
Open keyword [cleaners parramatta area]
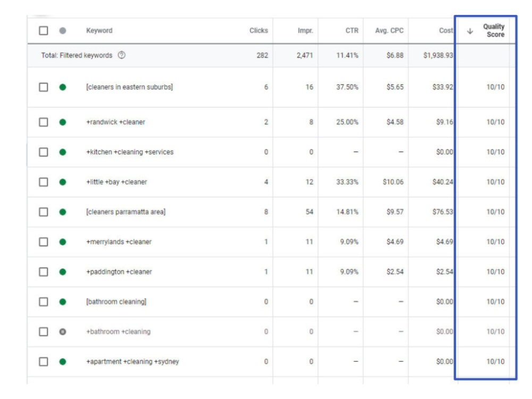pos(126,212)
